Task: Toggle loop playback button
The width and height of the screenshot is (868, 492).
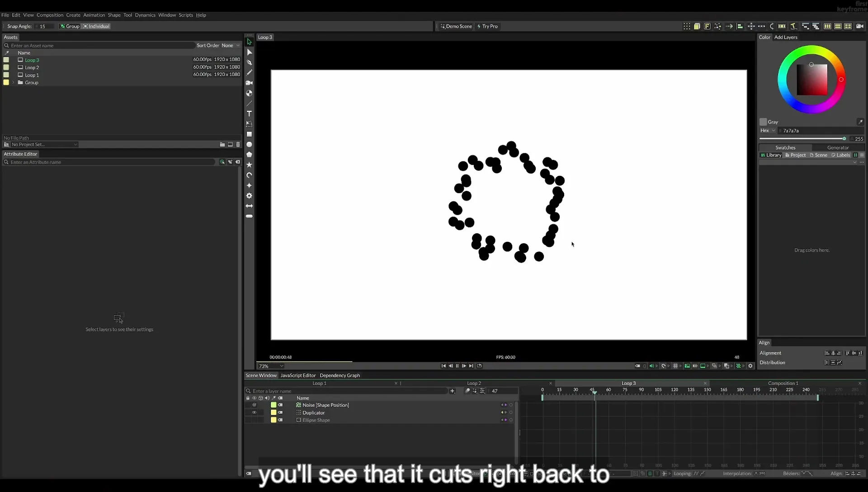Action: 479,366
